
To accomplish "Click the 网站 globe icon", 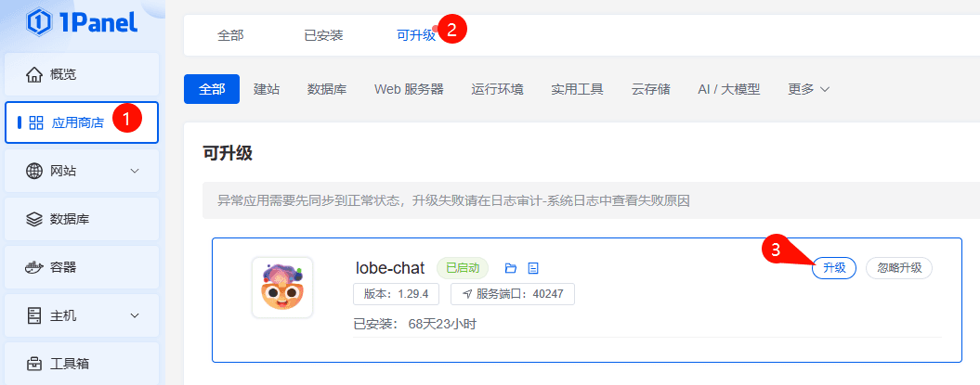I will coord(34,171).
